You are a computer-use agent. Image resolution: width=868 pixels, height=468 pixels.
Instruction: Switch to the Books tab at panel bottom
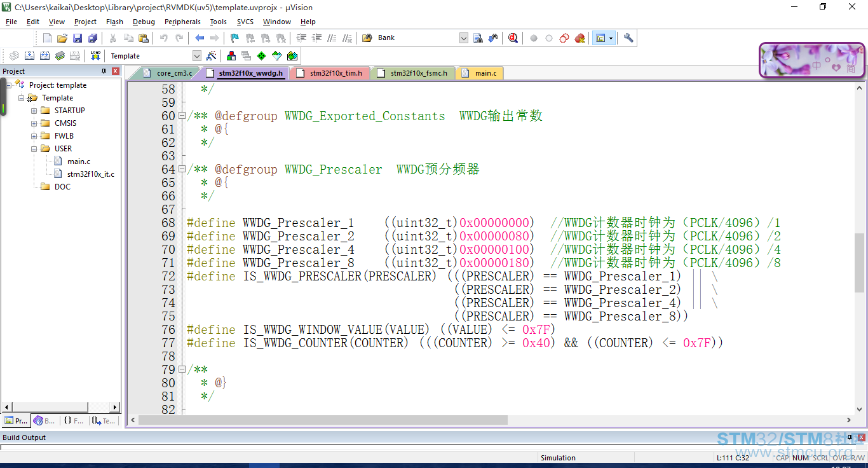(44, 420)
